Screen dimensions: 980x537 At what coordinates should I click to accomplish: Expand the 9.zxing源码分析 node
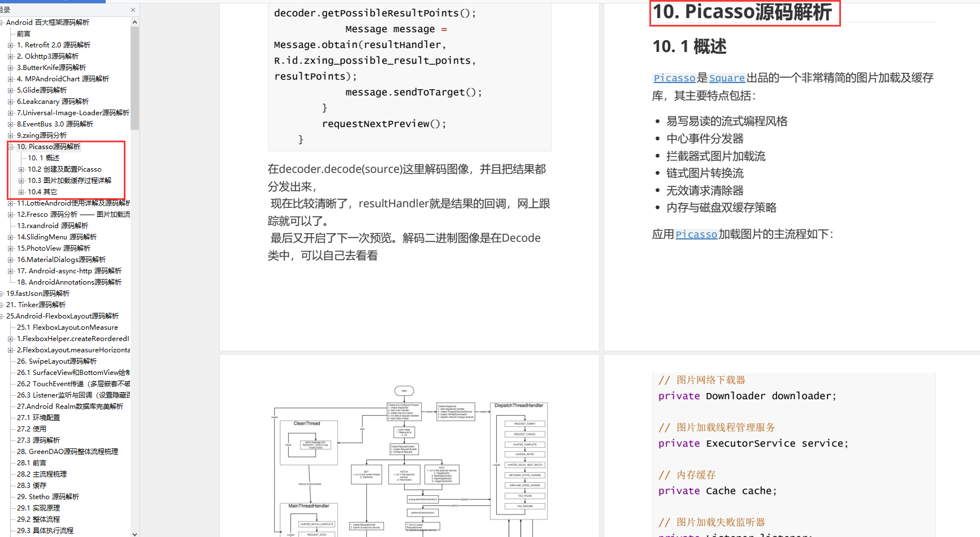point(10,136)
